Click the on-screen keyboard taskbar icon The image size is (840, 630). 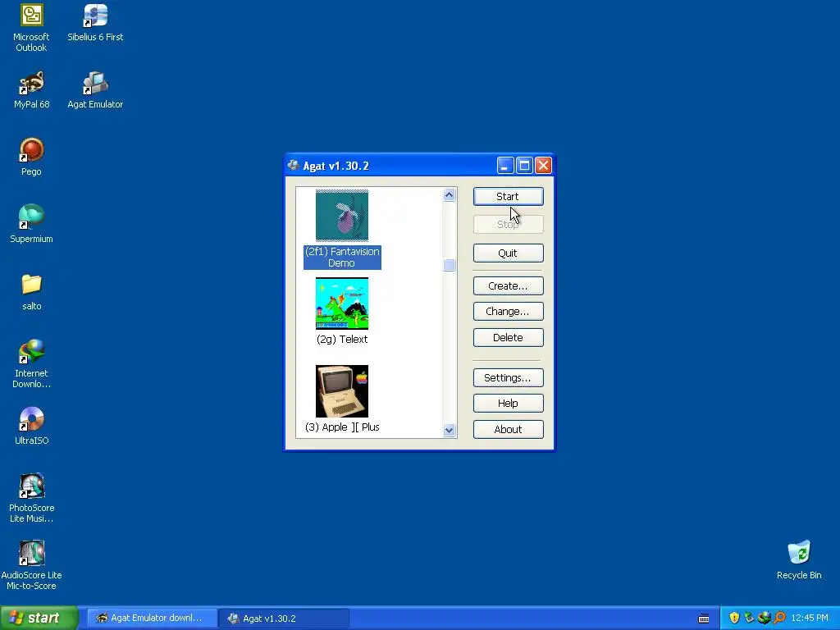(x=704, y=619)
